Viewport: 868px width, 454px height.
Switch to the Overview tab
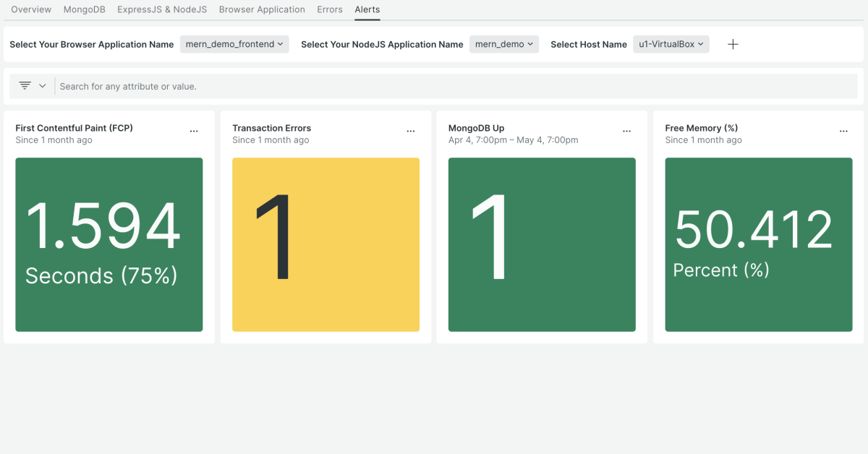click(x=31, y=9)
